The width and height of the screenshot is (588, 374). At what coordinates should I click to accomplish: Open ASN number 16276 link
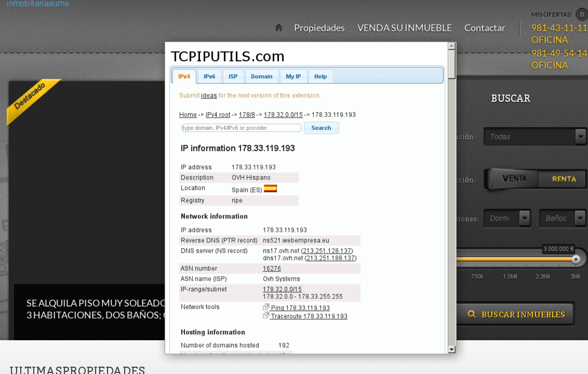coord(272,268)
